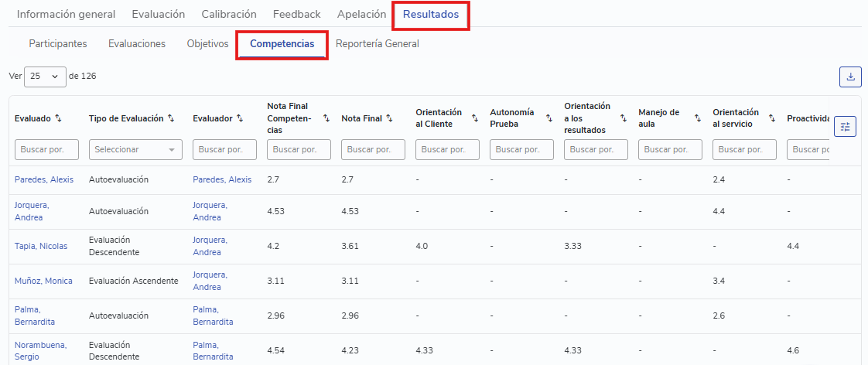Screen dimensions: 868x365
Task: Open the column settings filter icon
Action: [x=845, y=127]
